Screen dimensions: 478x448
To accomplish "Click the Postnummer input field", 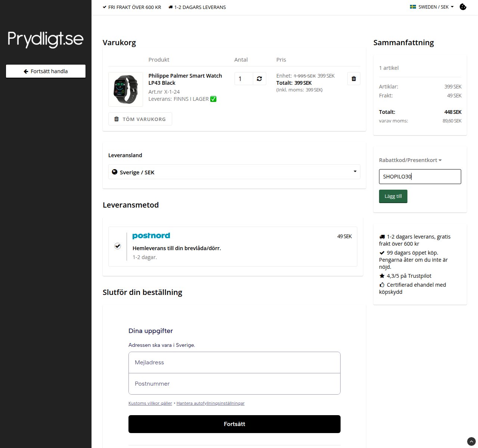I will pos(235,384).
